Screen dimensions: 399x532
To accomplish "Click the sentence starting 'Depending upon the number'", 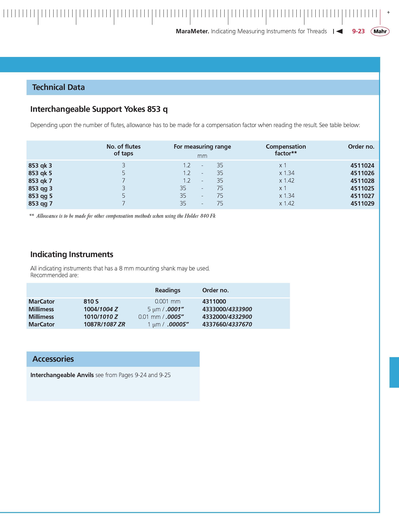I will tap(195, 125).
